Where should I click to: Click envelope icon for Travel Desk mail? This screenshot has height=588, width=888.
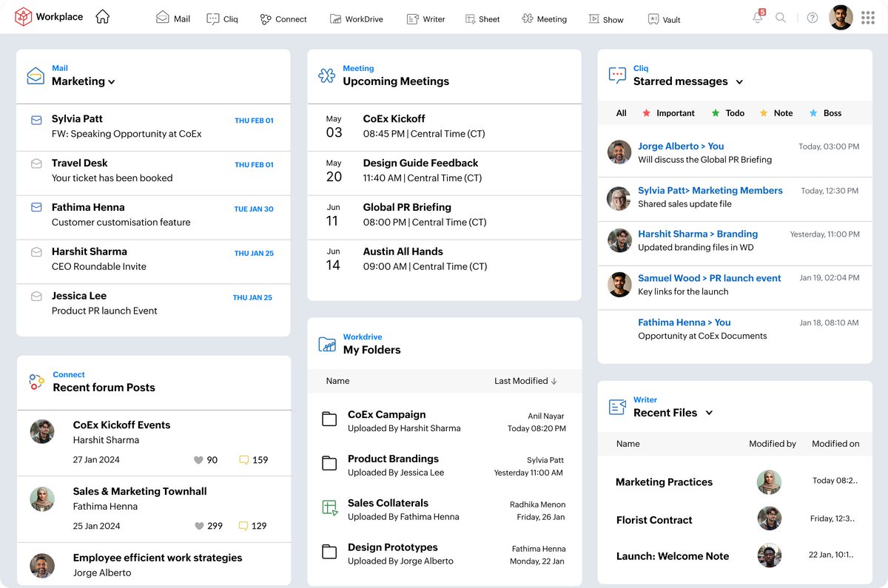(x=36, y=163)
